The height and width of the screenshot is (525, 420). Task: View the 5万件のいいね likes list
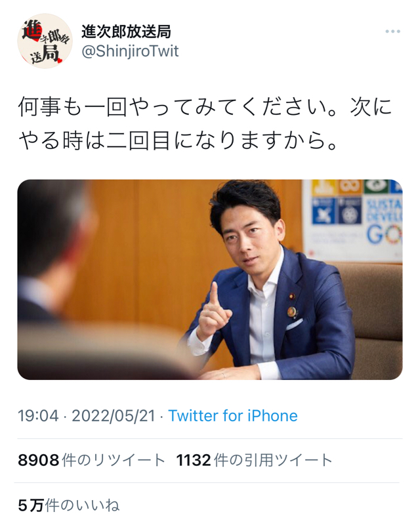69,505
